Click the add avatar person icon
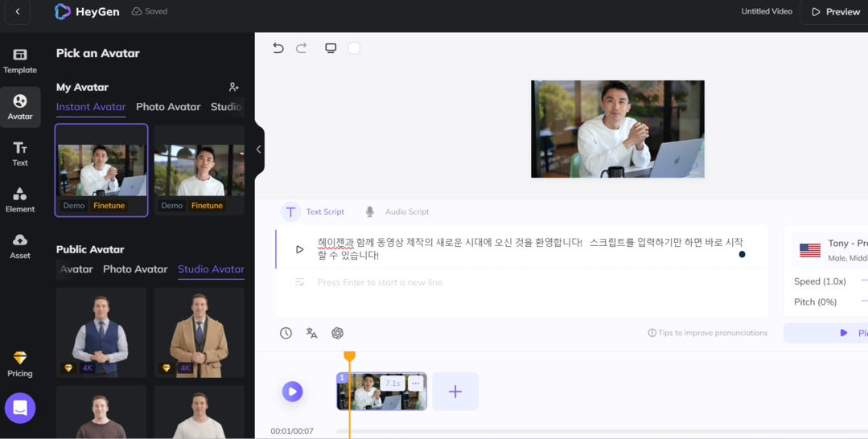 (x=233, y=87)
